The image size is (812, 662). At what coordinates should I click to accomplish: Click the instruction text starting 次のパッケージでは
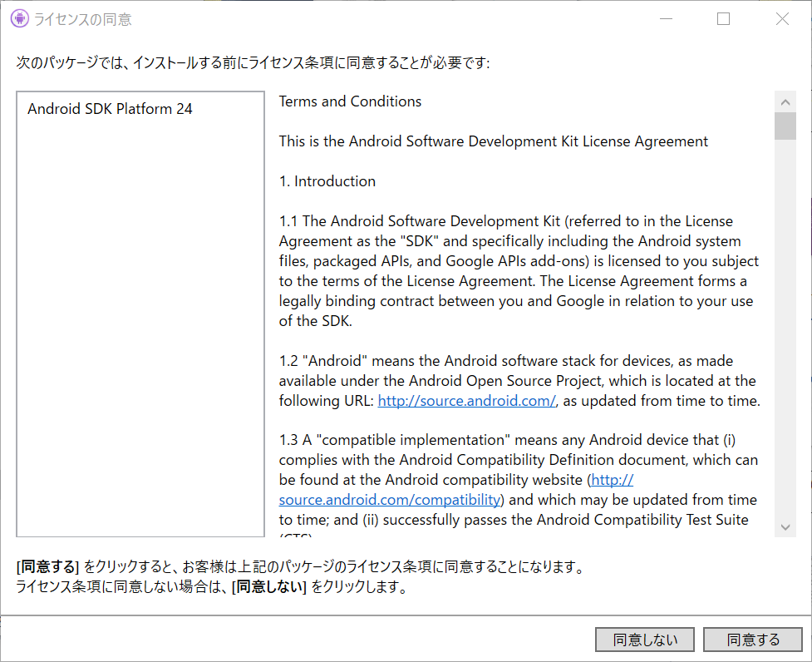[x=253, y=62]
